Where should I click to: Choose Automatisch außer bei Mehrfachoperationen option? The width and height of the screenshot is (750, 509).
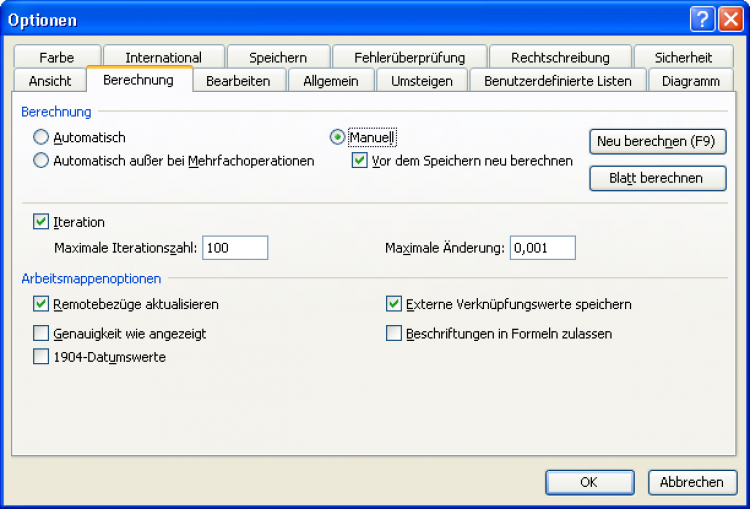click(41, 160)
